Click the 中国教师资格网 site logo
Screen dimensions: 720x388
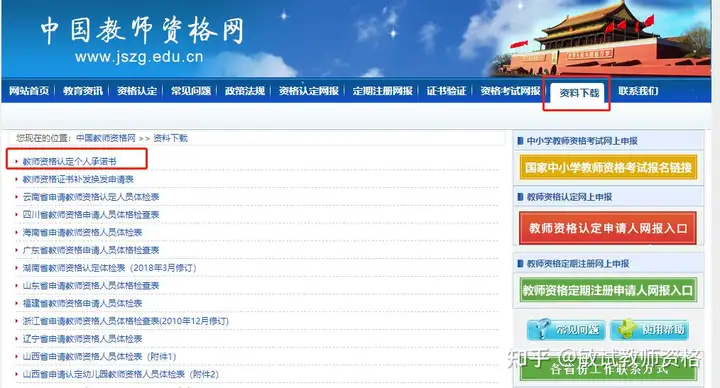tap(142, 31)
